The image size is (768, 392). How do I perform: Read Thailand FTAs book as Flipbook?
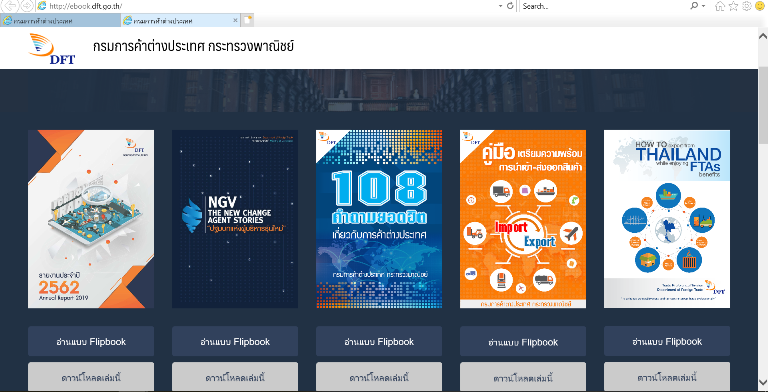click(x=667, y=341)
